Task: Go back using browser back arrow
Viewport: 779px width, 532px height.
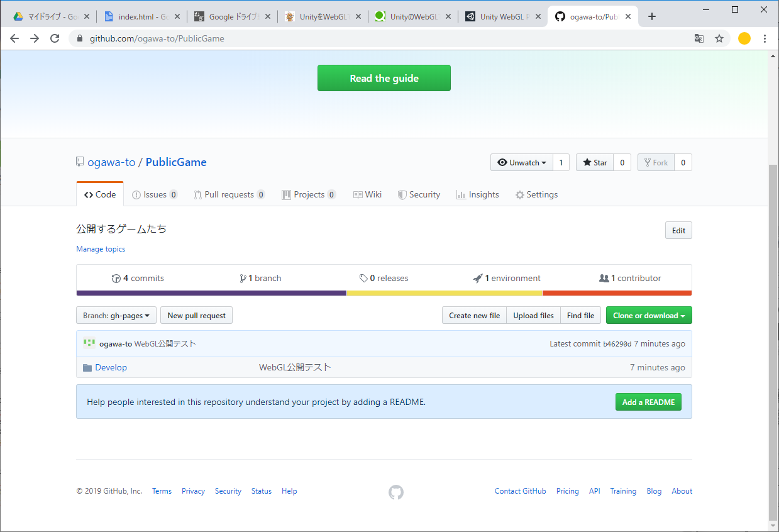Action: pos(14,38)
